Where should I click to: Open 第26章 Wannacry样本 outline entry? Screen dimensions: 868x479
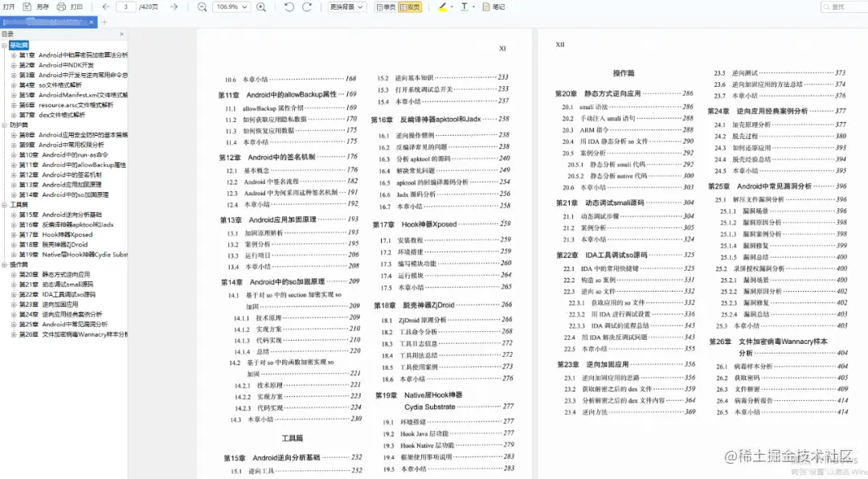click(73, 334)
